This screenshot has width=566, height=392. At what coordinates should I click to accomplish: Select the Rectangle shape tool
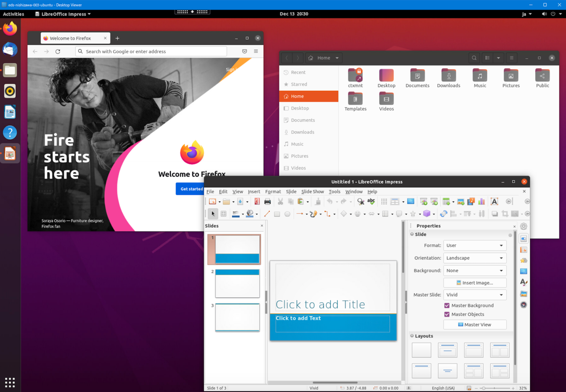pos(277,214)
